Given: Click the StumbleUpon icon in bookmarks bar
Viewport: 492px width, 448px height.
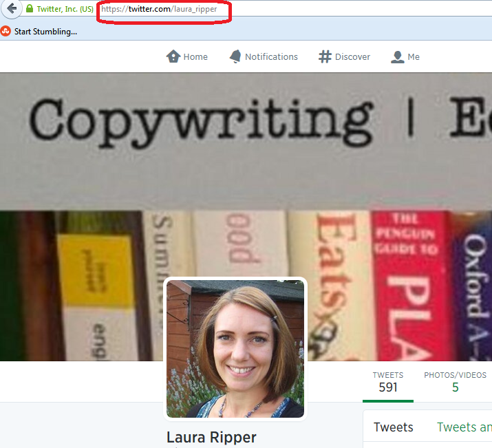Looking at the screenshot, I should pos(6,31).
